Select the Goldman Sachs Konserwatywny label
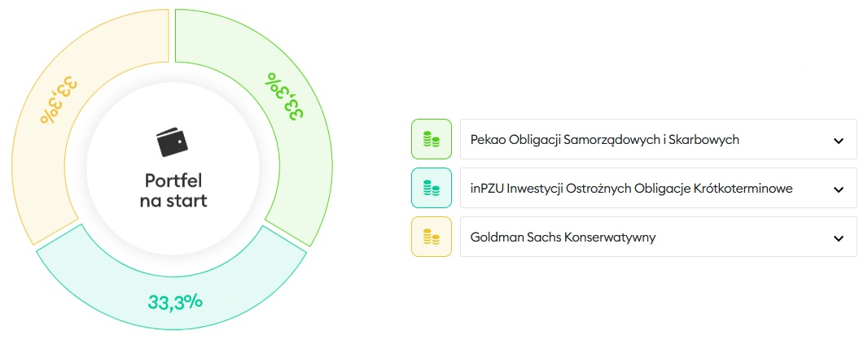 click(563, 237)
